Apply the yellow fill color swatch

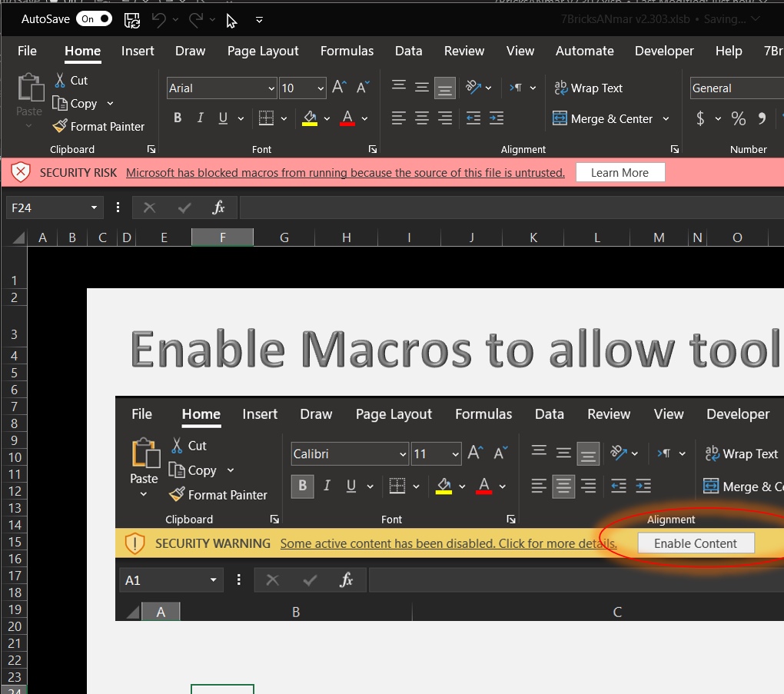click(310, 118)
